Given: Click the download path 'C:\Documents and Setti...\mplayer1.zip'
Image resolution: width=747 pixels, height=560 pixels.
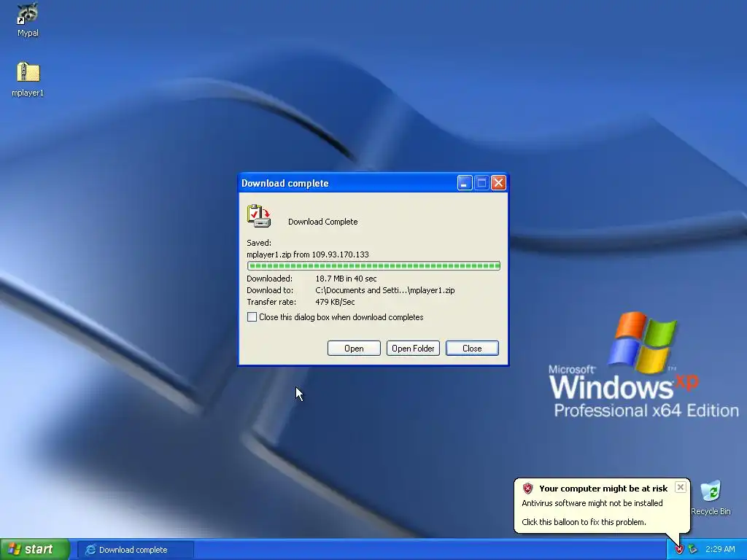Looking at the screenshot, I should click(385, 290).
